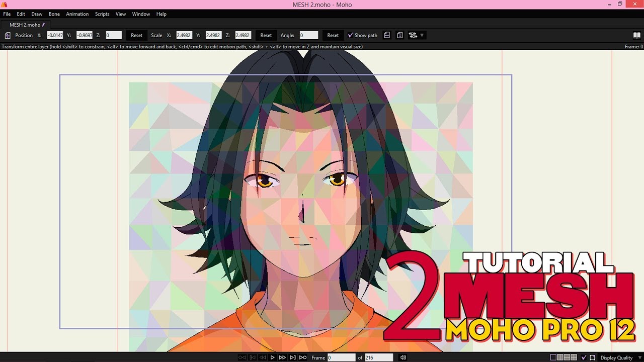
Task: Click the Scale X input field
Action: tap(184, 35)
